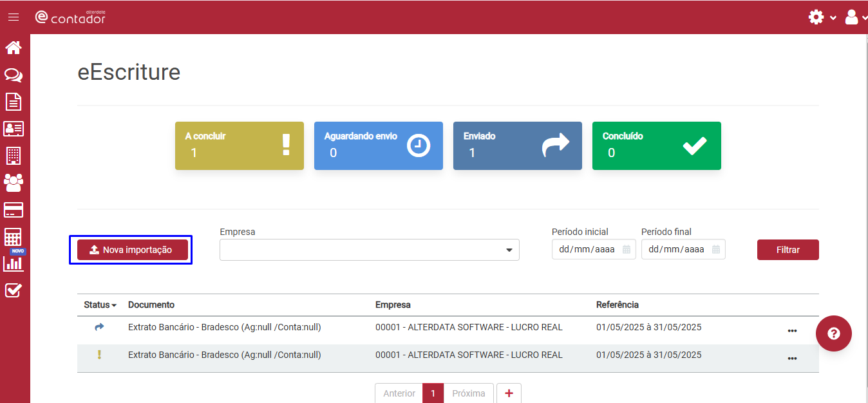Select the Enviado status card
The width and height of the screenshot is (868, 403).
[517, 145]
